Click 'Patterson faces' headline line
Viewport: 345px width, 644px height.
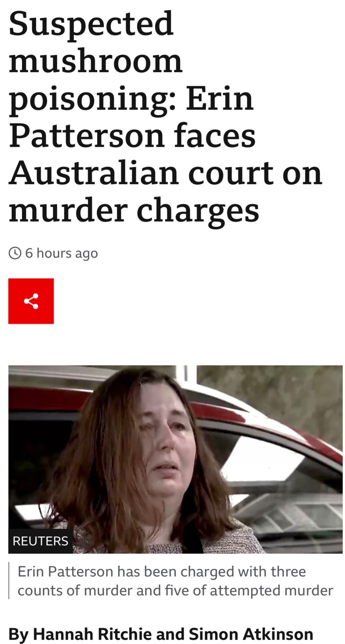pyautogui.click(x=132, y=136)
